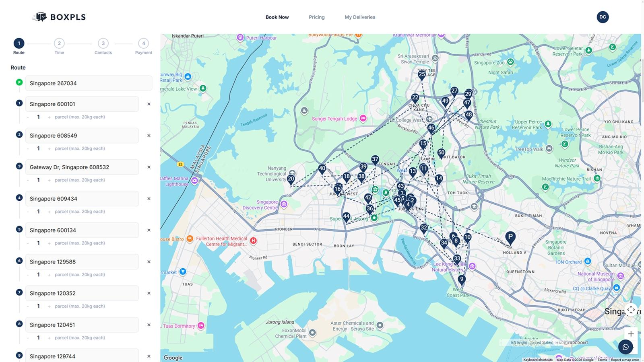The width and height of the screenshot is (644, 362).
Task: Select map stop marker 9
Action: coord(462,280)
